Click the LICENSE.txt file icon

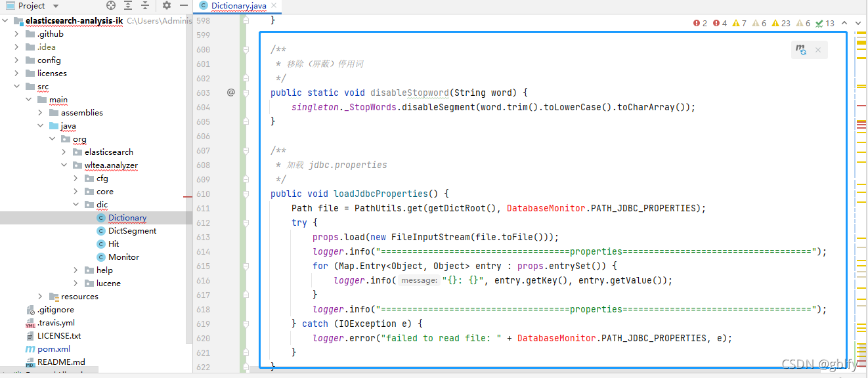pos(30,336)
